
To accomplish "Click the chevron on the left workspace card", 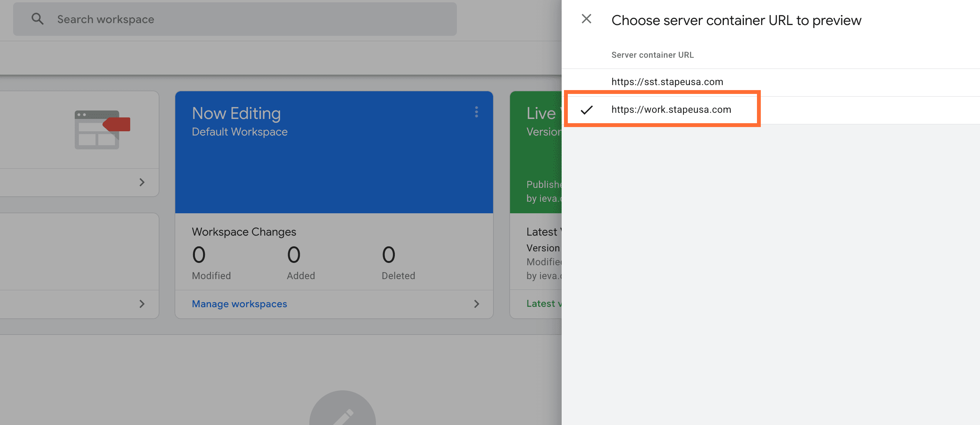I will [x=142, y=182].
